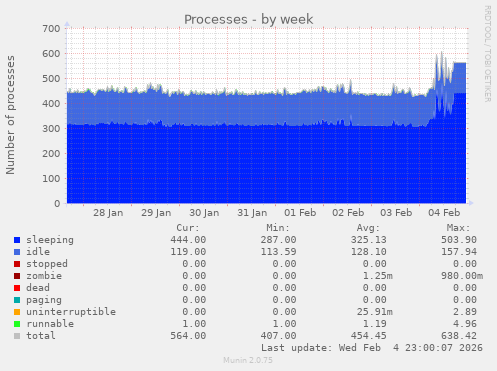Click the runnable average value 1.19

point(375,324)
